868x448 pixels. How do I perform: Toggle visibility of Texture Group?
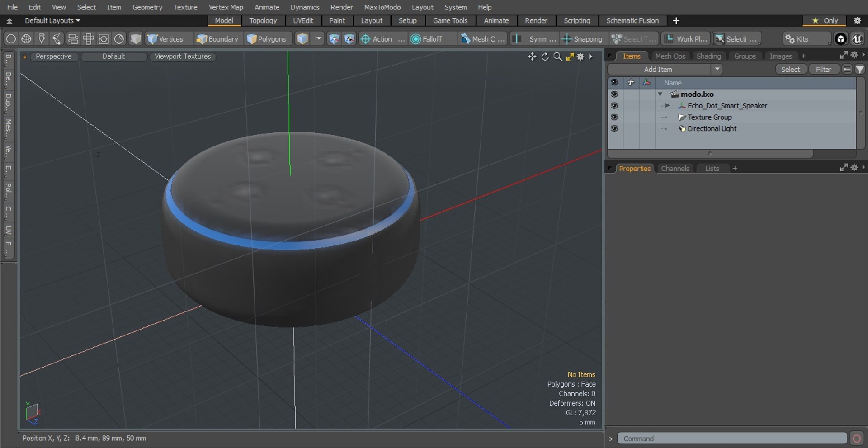click(x=614, y=117)
